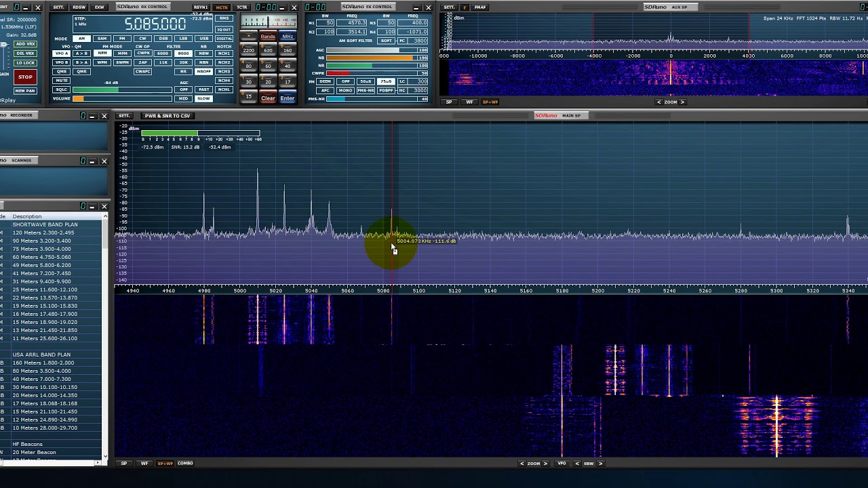This screenshot has height=488, width=868.
Task: Click the Clear keypad button
Action: [x=268, y=98]
